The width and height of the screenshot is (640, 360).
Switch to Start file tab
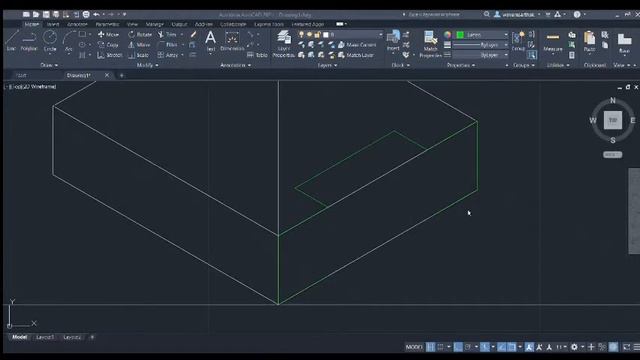click(21, 75)
